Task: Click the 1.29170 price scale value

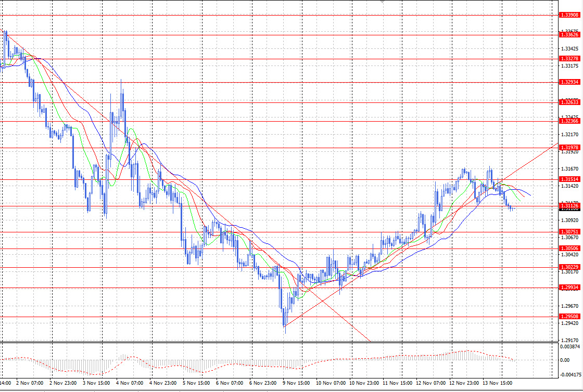Action: (x=569, y=340)
